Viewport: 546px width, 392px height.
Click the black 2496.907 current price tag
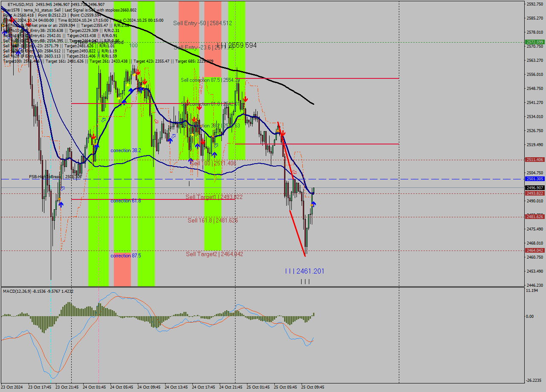click(x=534, y=187)
